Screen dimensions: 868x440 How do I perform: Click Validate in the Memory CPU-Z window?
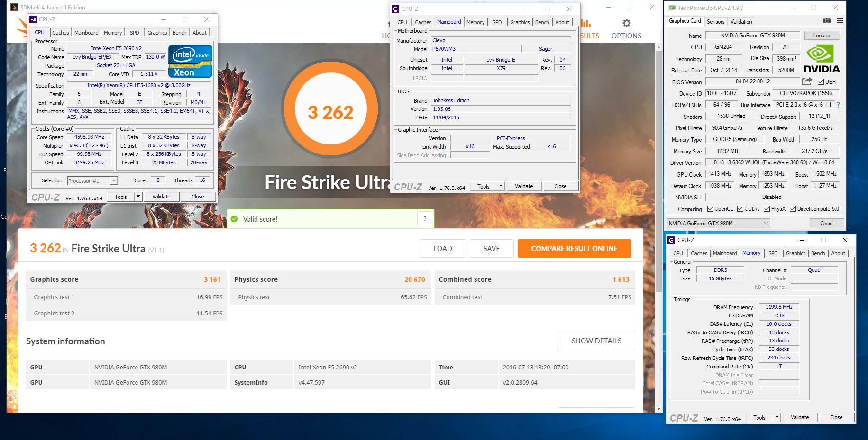800,417
